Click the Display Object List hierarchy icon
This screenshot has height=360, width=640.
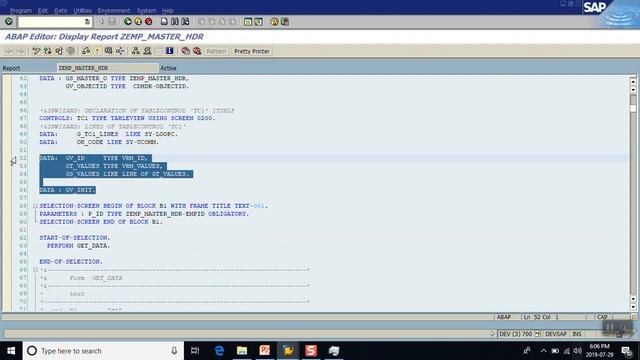pyautogui.click(x=136, y=51)
